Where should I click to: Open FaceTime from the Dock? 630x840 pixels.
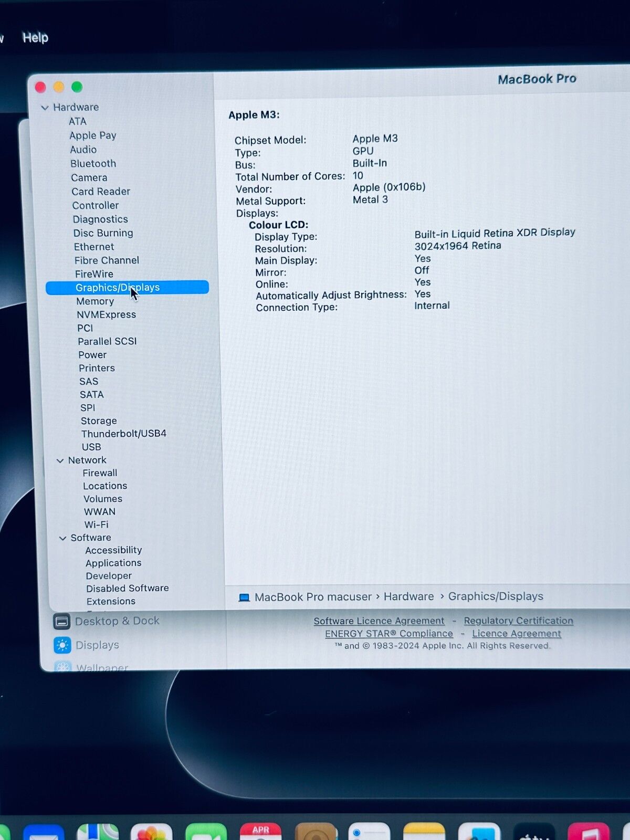(x=206, y=833)
